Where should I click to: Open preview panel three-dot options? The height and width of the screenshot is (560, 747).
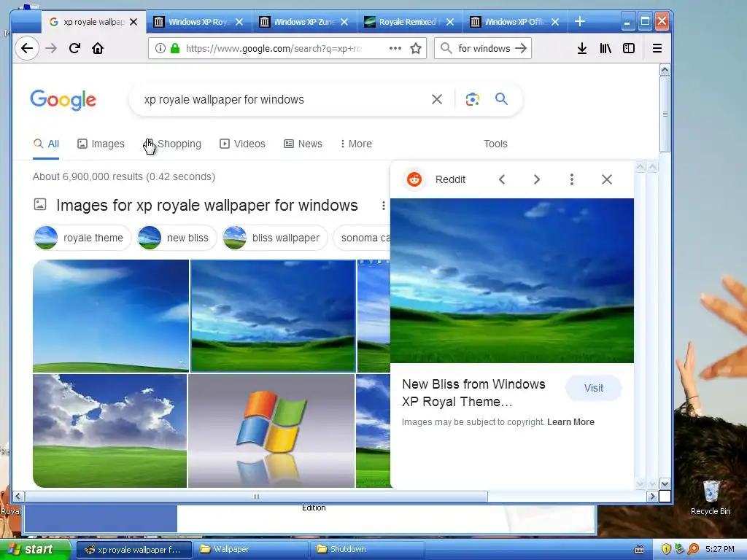point(572,179)
